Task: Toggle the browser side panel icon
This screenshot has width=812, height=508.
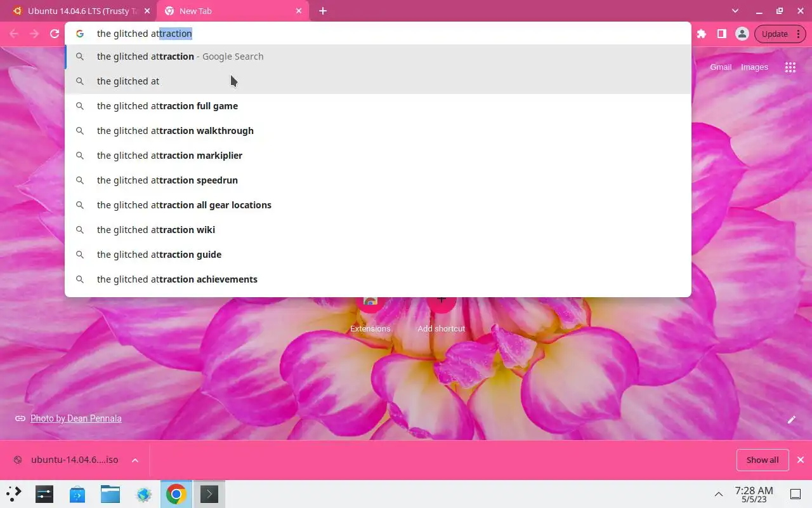Action: coord(722,34)
